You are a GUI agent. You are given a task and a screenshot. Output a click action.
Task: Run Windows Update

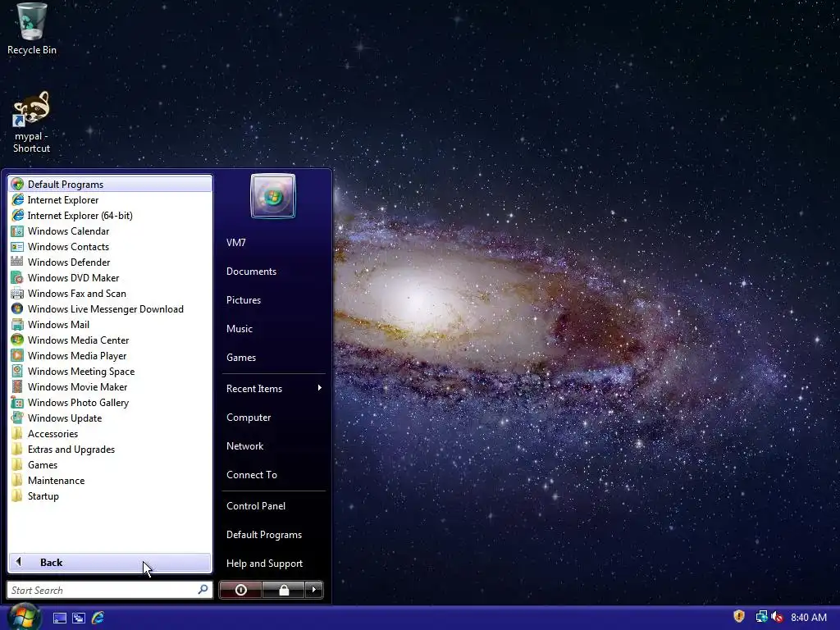coord(110,418)
